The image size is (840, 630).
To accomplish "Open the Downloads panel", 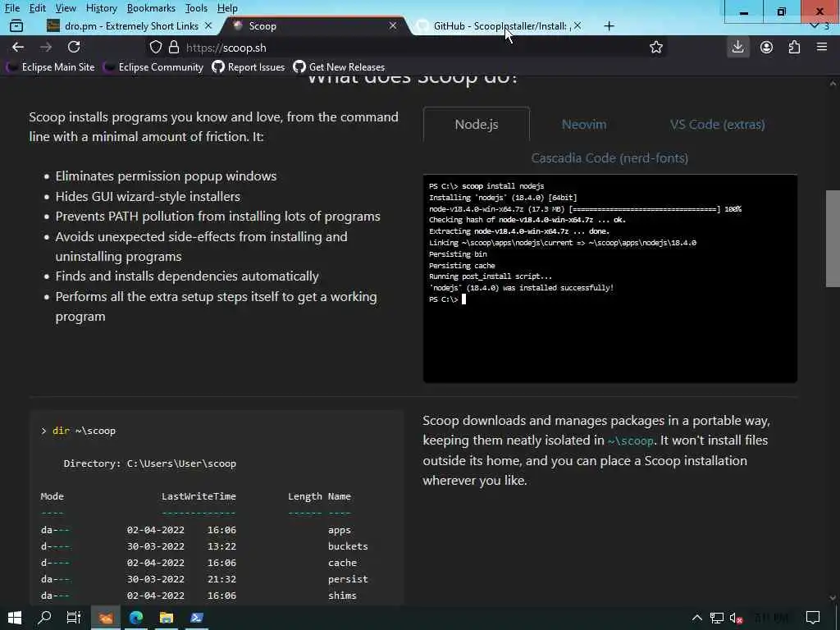I will (x=737, y=47).
